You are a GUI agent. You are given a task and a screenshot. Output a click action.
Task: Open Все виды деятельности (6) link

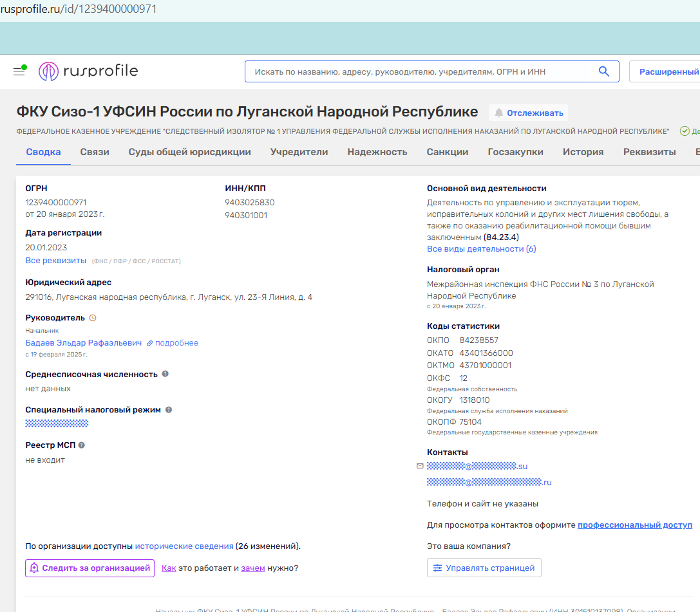481,249
